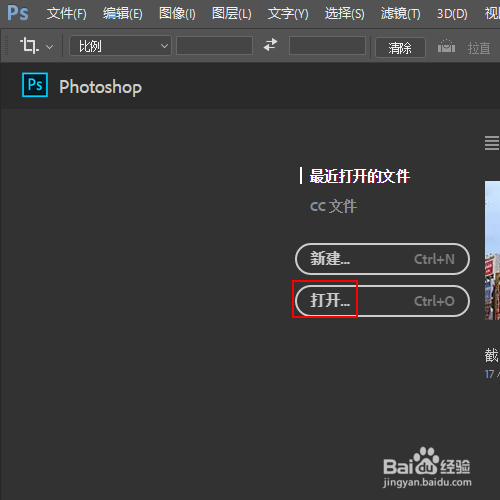Image resolution: width=500 pixels, height=500 pixels.
Task: Click the Ps application logo in menu bar
Action: point(18,13)
